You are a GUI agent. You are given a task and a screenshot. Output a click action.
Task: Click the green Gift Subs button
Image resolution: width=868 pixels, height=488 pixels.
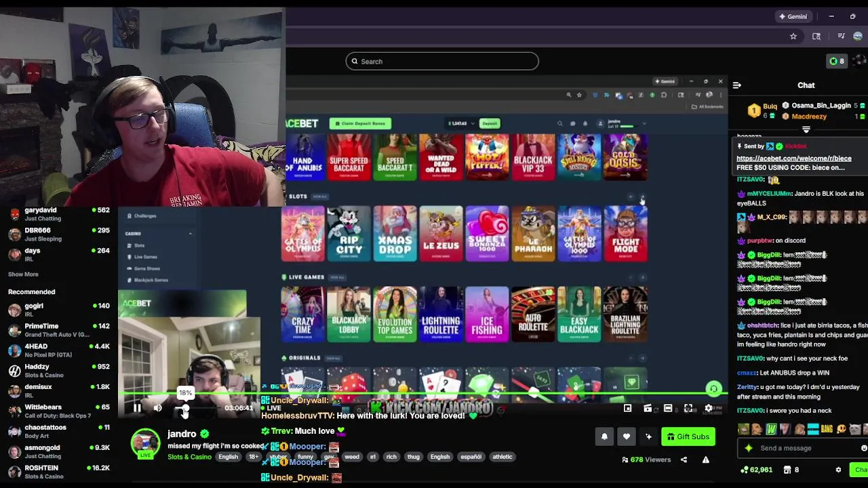pos(688,436)
